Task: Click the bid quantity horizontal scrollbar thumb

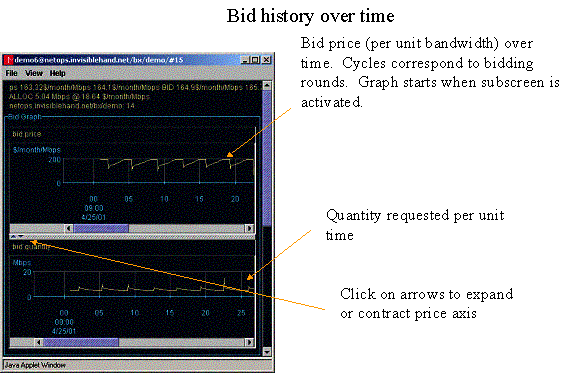Action: [x=81, y=342]
